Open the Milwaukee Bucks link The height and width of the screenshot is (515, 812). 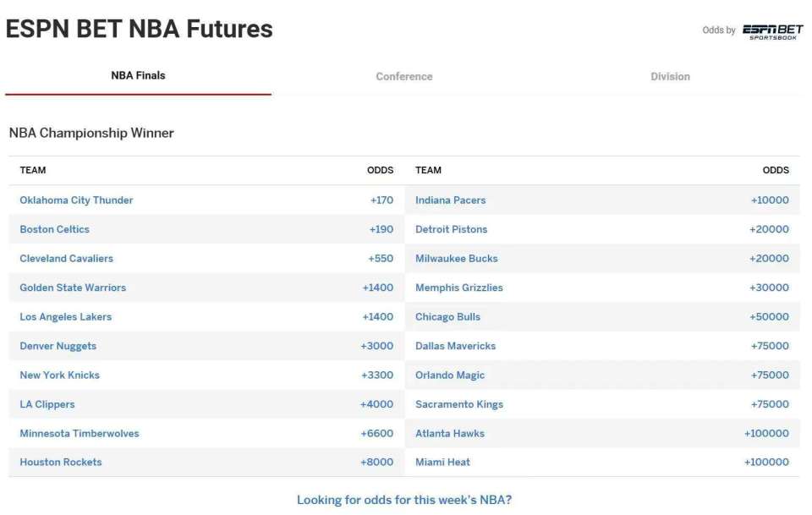pyautogui.click(x=456, y=259)
